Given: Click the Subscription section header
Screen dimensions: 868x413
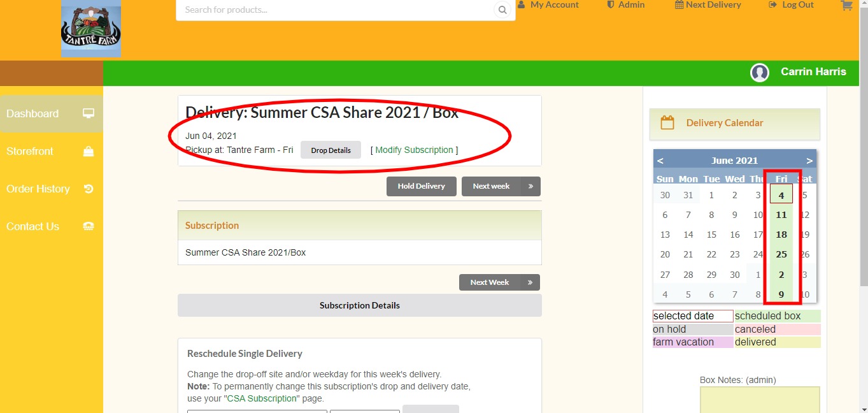Looking at the screenshot, I should click(x=359, y=226).
